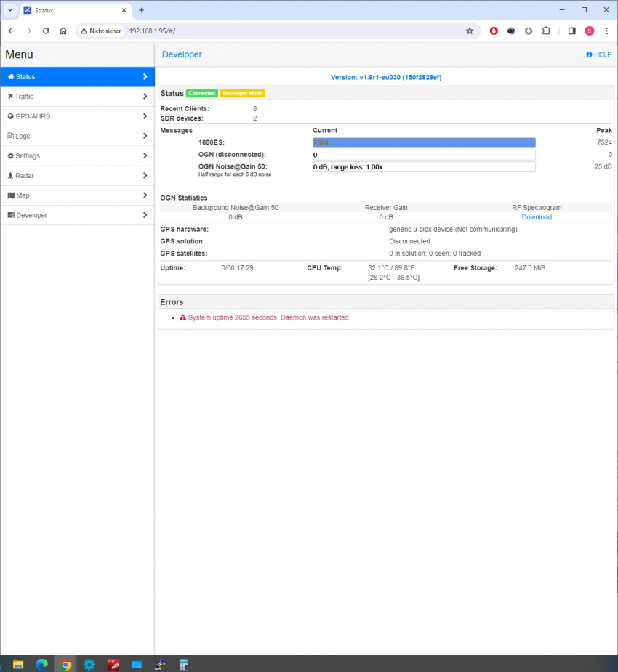Screen dimensions: 618x672
Task: Click the chevron on the Traffic row
Action: point(145,97)
